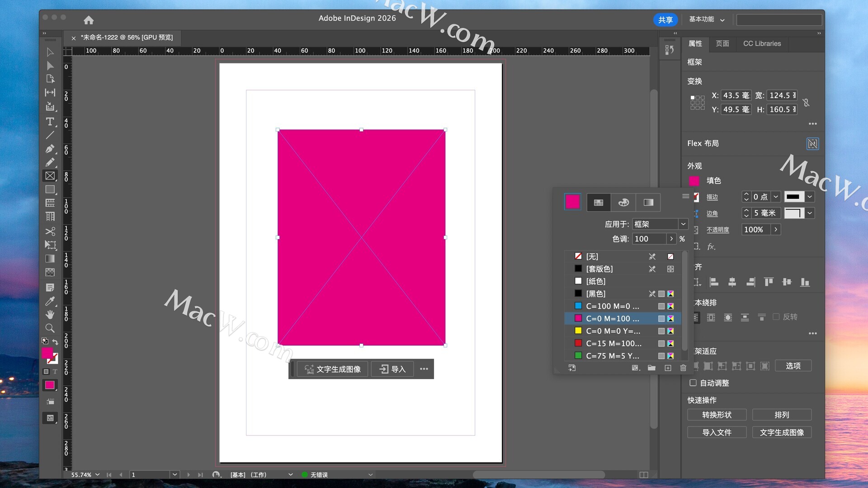Select the Type tool

coord(50,122)
